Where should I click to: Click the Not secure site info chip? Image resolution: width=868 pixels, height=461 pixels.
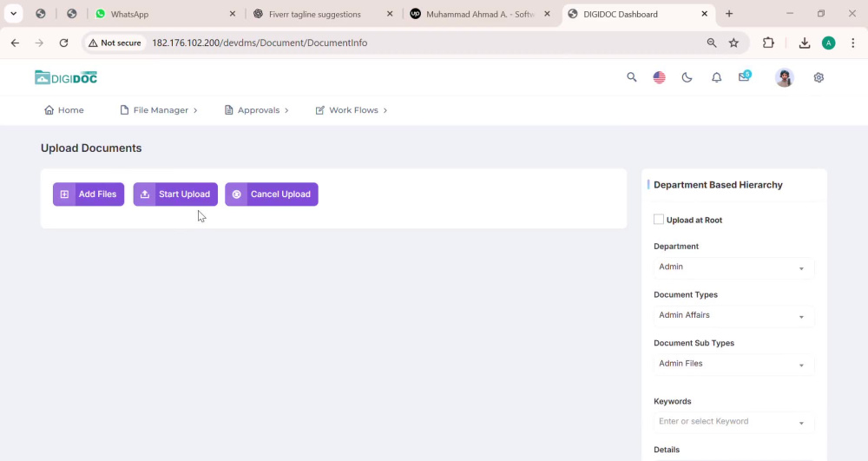point(115,43)
